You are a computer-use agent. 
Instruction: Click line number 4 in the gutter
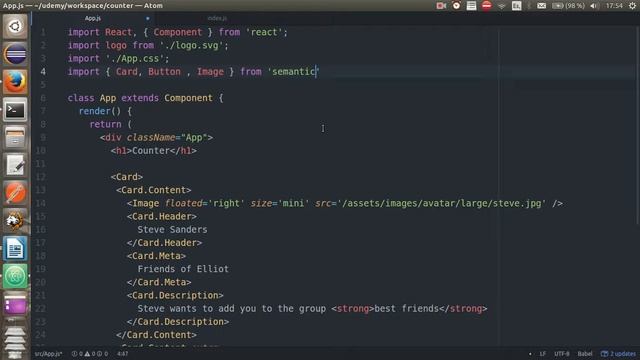coord(43,72)
